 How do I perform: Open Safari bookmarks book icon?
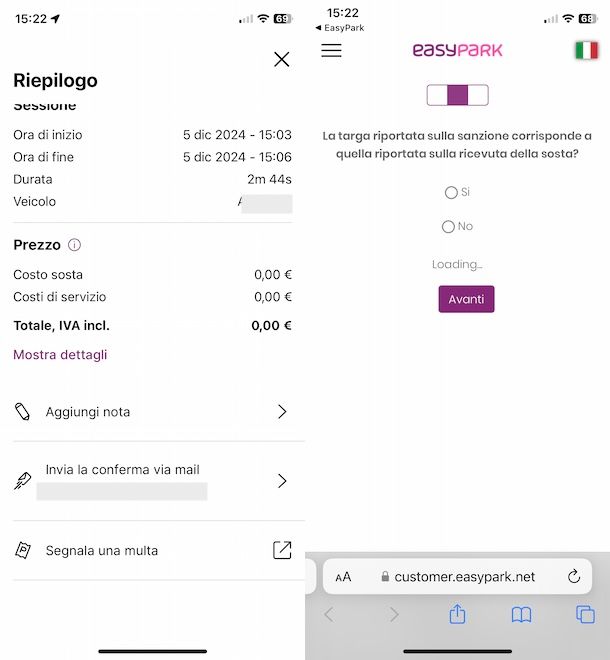[521, 615]
